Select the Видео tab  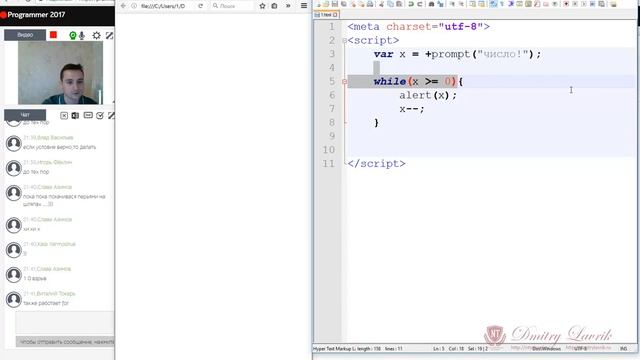(x=25, y=35)
